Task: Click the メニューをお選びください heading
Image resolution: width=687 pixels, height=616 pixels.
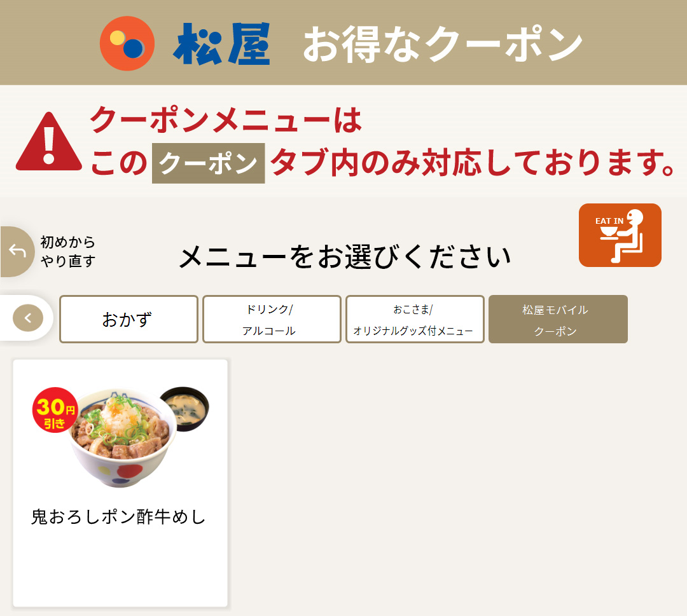Action: click(x=345, y=257)
